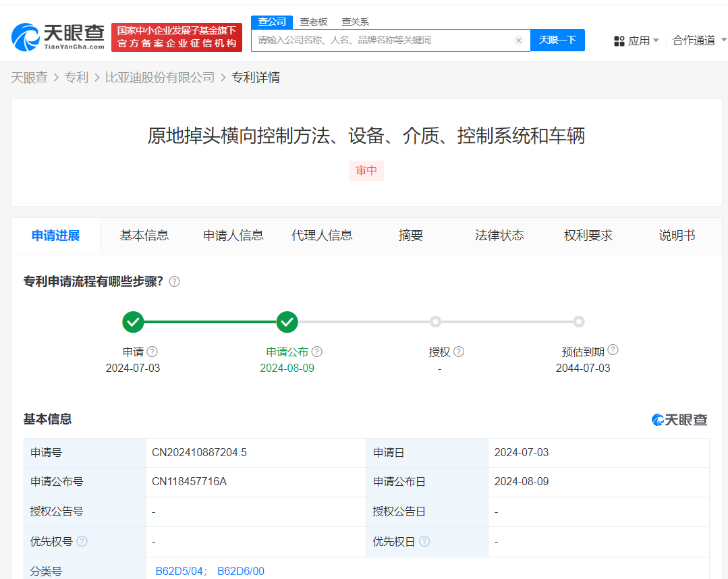Click the 天眼一下 search button
Viewport: 728px width, 579px height.
click(x=557, y=40)
